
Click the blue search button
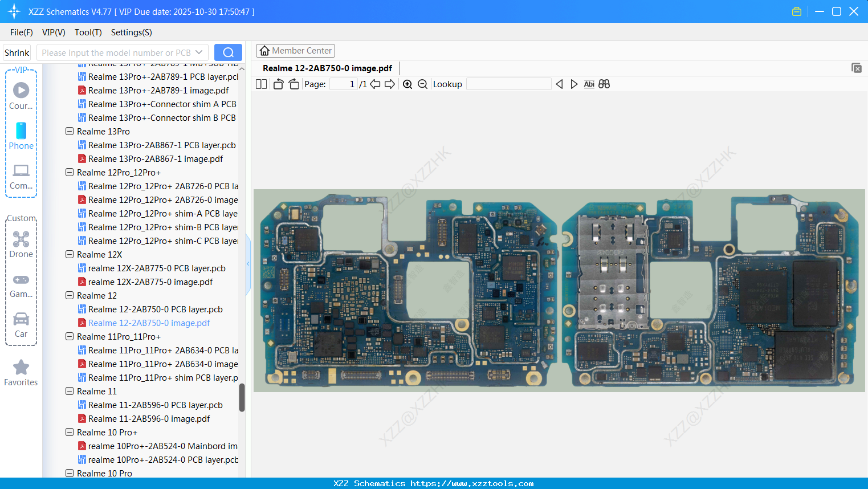(228, 52)
